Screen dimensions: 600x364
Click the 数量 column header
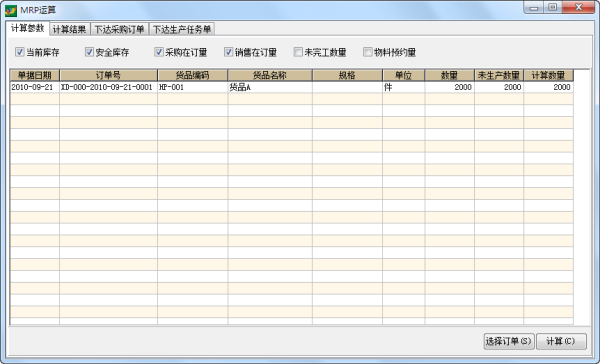tap(449, 75)
